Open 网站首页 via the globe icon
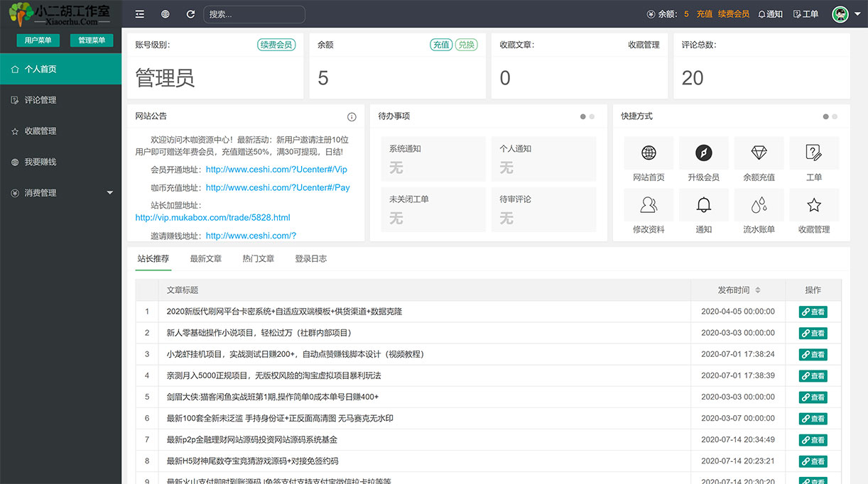This screenshot has width=868, height=484. click(649, 153)
